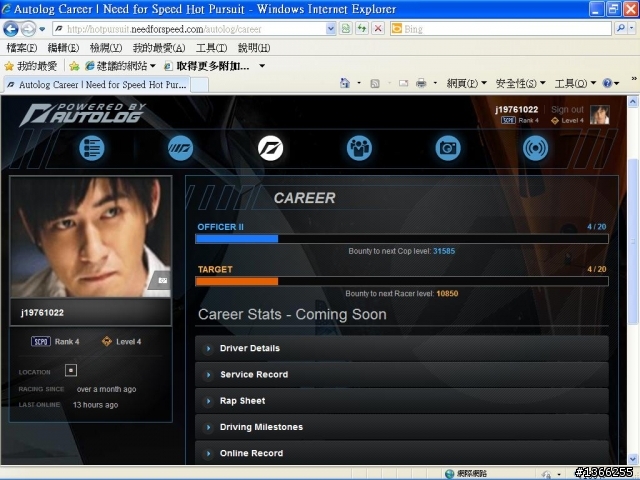Click the small avatar thumbnail in header
Viewport: 640px width, 480px height.
pos(600,115)
